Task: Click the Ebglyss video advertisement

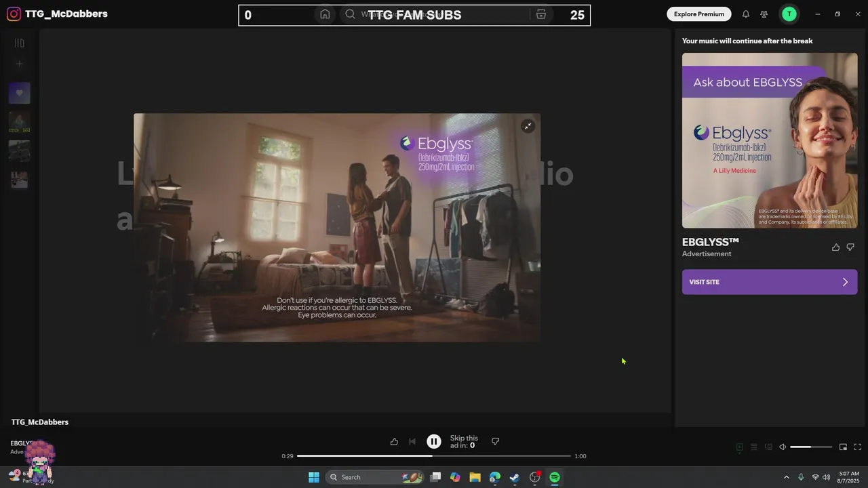Action: pyautogui.click(x=337, y=228)
